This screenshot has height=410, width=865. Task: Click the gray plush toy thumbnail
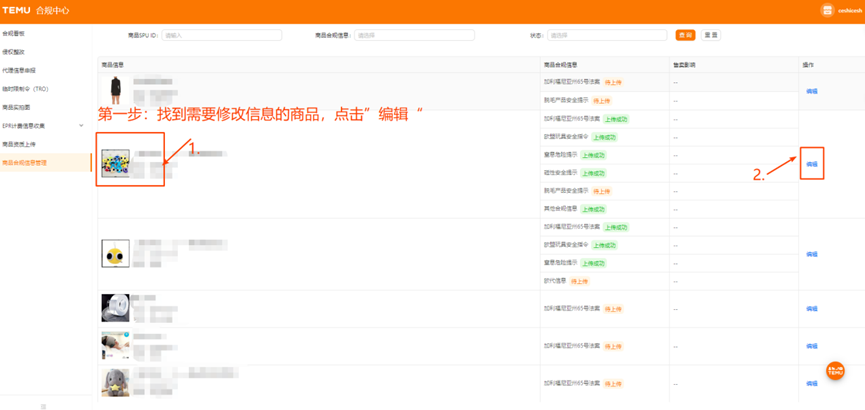coord(115,382)
